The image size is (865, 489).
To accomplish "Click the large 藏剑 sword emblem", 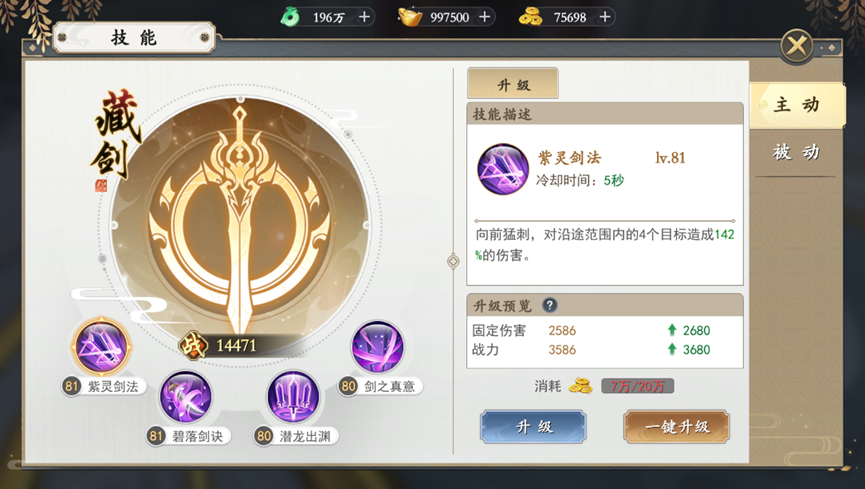I will point(240,218).
